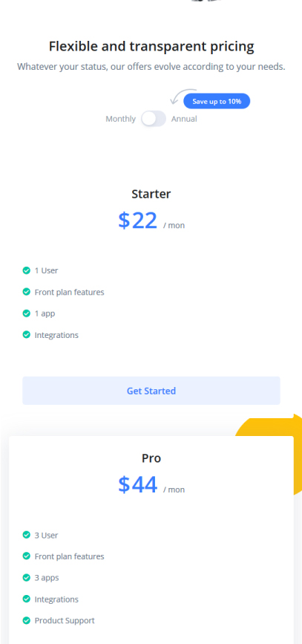Click the checkmark icon beside 3 apps

pos(26,577)
